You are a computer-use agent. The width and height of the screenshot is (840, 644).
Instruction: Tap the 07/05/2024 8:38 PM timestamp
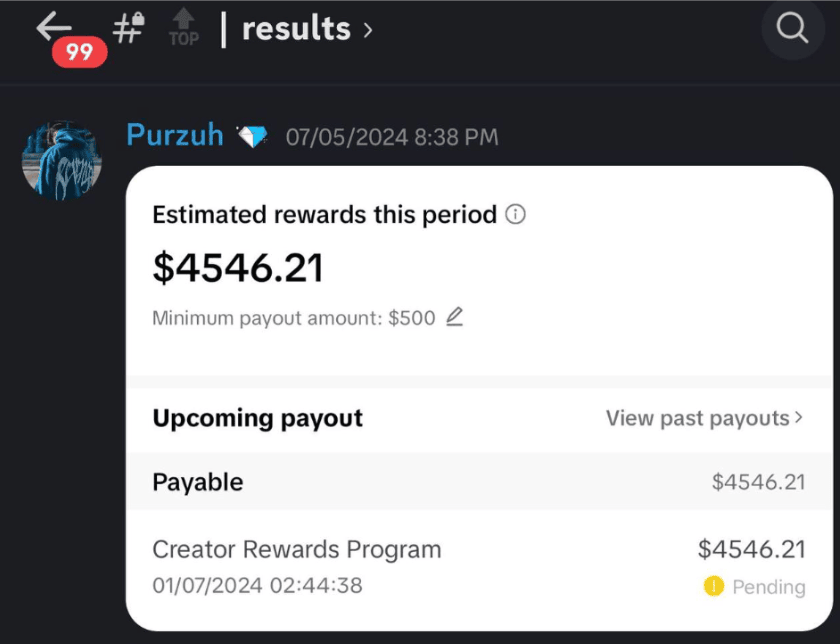tap(392, 137)
